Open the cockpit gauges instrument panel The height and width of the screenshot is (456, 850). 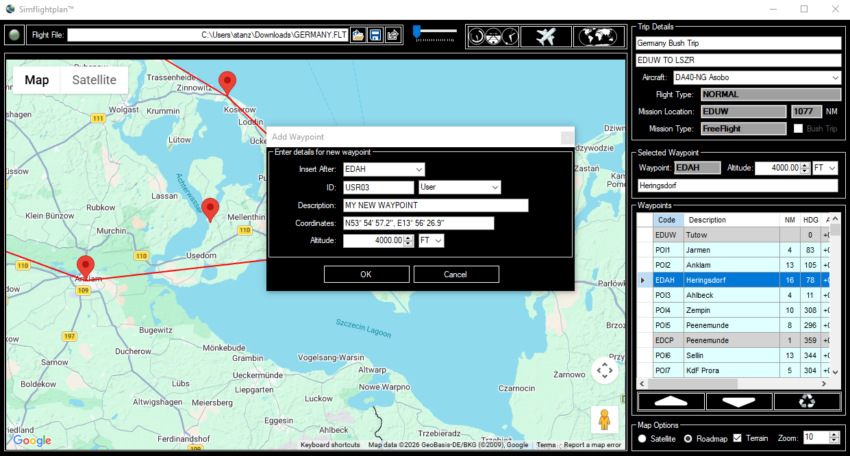tap(493, 36)
